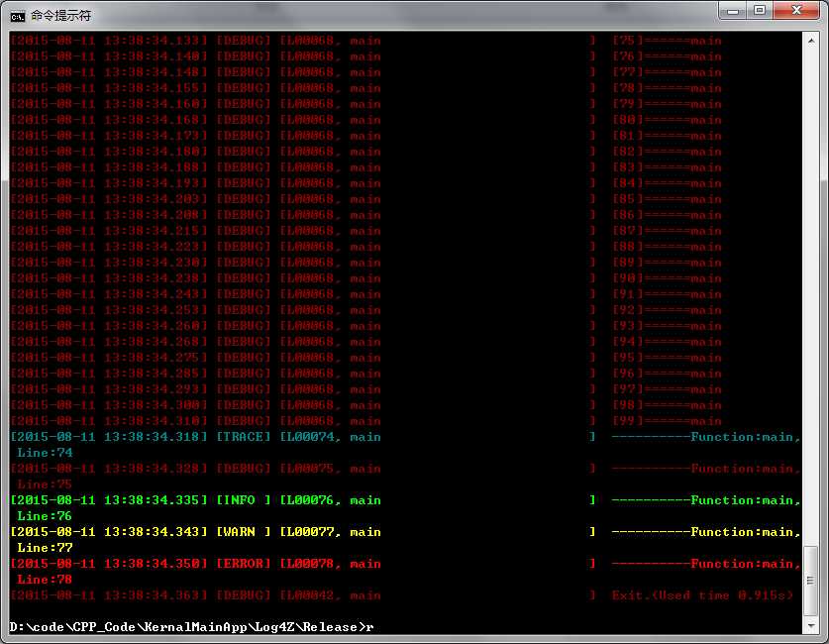
Task: Click the 'Exit.(Used time 0.915s)' message
Action: (702, 595)
